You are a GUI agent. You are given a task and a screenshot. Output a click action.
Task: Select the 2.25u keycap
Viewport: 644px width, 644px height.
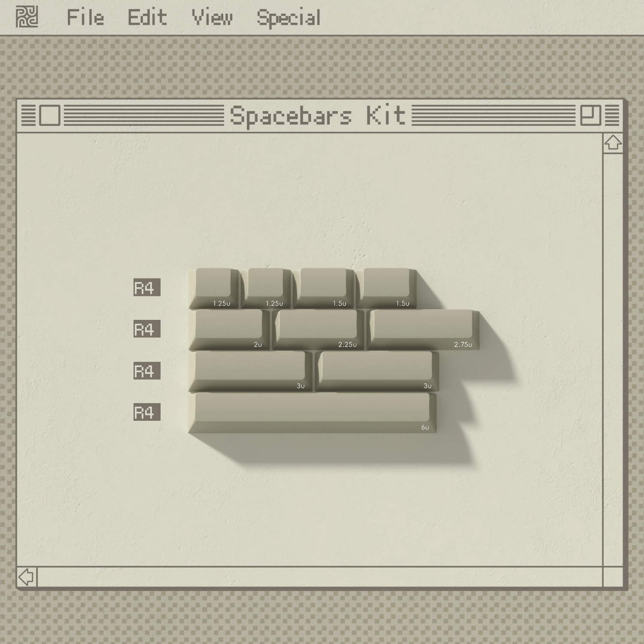(318, 330)
